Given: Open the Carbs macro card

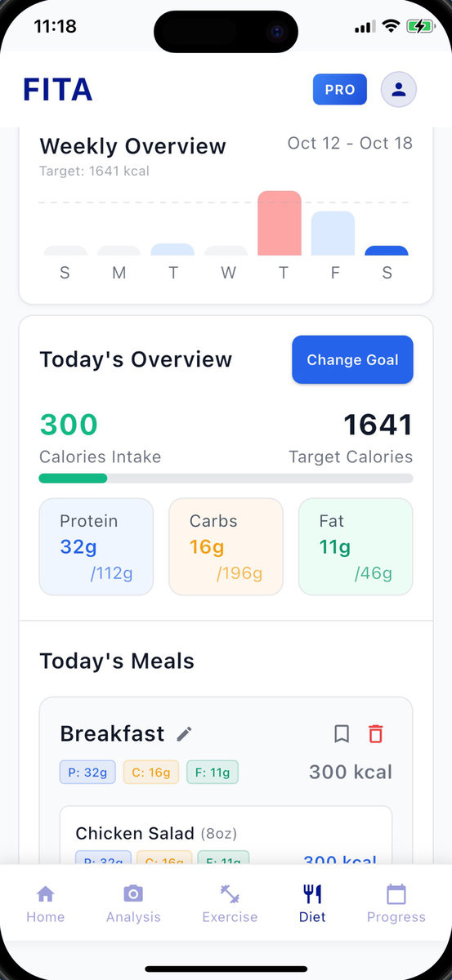Looking at the screenshot, I should click(226, 547).
